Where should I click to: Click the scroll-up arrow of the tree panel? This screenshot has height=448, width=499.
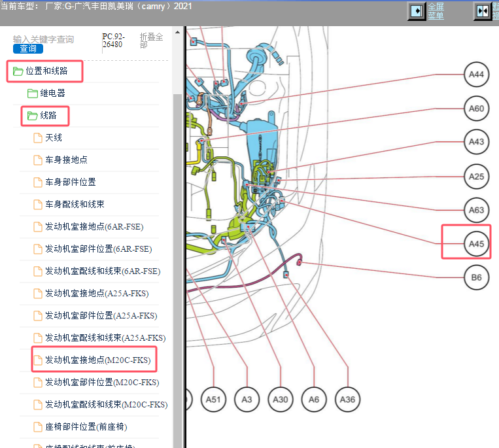point(178,32)
